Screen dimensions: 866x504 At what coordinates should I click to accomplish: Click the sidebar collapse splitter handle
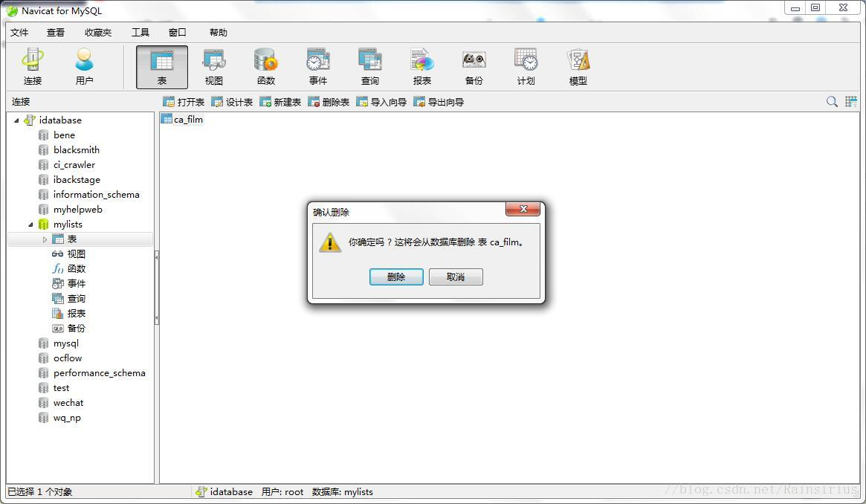(x=157, y=287)
